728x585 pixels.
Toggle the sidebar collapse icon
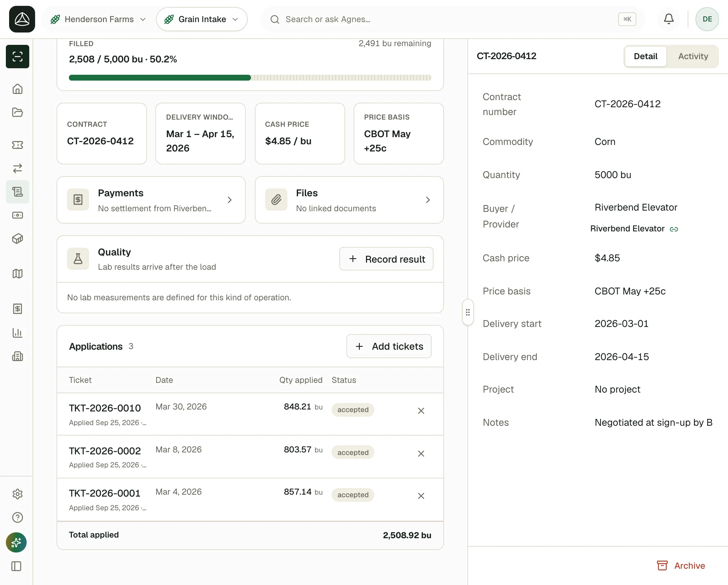tap(16, 566)
